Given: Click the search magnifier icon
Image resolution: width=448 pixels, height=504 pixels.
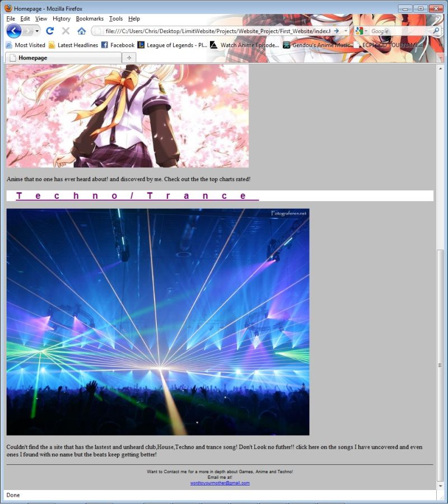Looking at the screenshot, I should [436, 31].
